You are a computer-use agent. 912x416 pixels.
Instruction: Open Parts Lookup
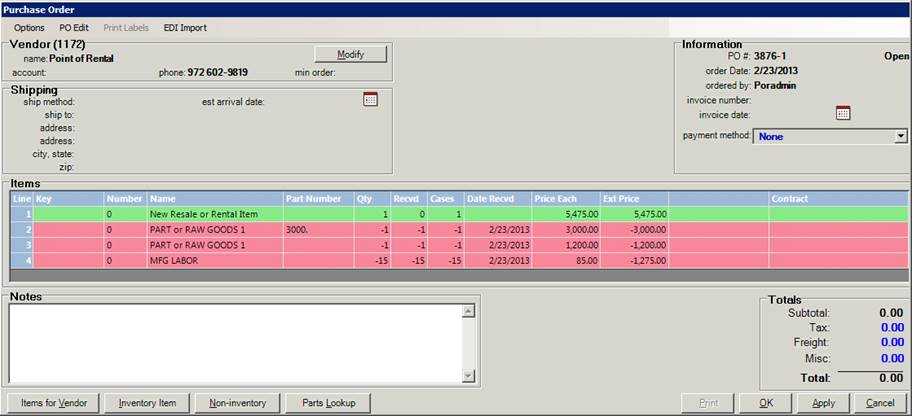coord(329,403)
